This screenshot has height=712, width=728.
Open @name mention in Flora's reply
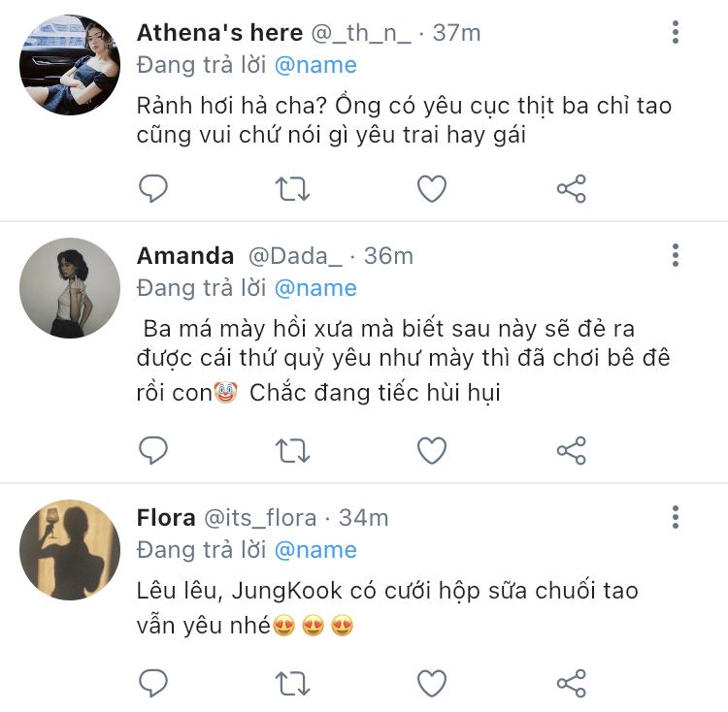click(x=315, y=550)
